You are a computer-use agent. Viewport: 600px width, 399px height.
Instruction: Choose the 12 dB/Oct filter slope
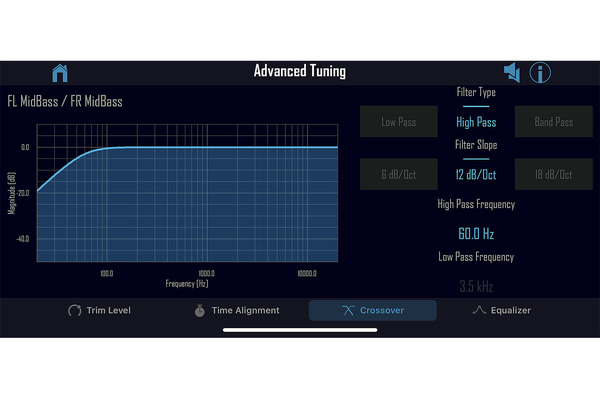(476, 174)
